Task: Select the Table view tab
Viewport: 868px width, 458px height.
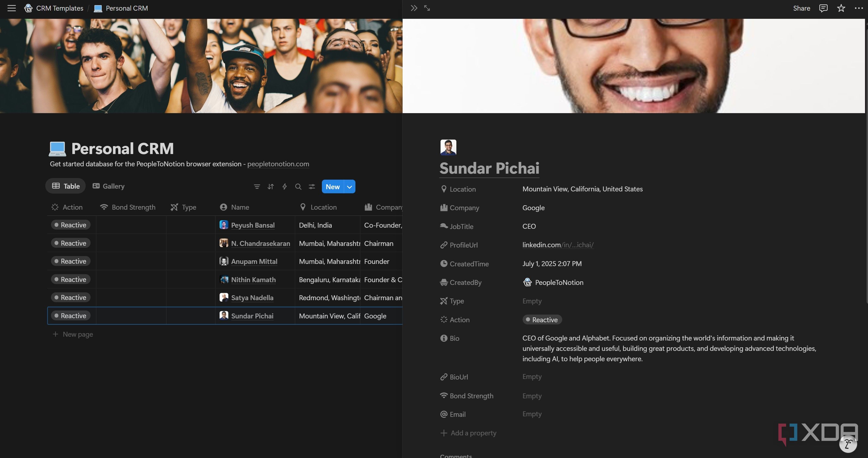Action: point(66,186)
